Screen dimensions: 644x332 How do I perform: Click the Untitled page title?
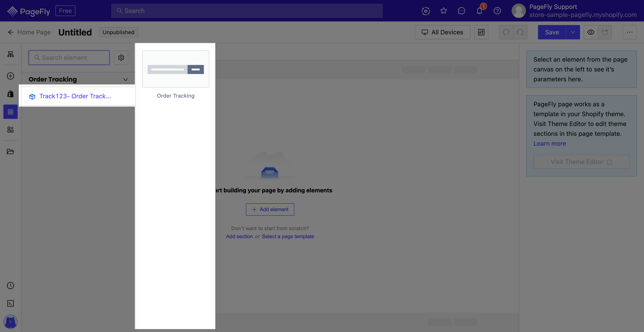pyautogui.click(x=75, y=32)
